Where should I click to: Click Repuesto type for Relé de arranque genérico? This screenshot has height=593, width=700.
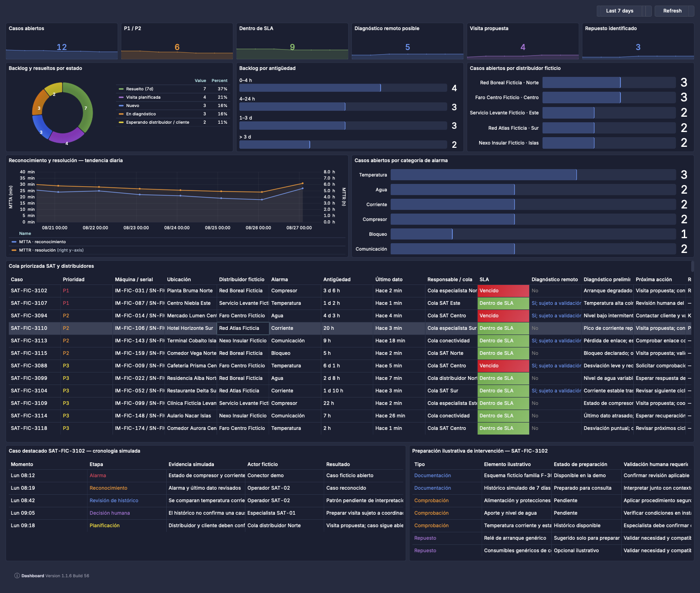[x=425, y=538]
